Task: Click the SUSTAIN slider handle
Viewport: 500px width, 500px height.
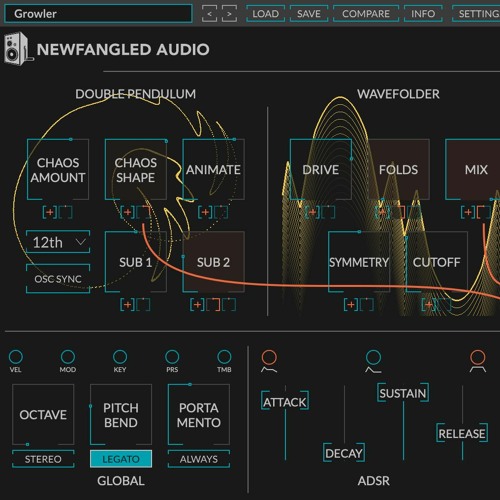Action: click(x=403, y=393)
